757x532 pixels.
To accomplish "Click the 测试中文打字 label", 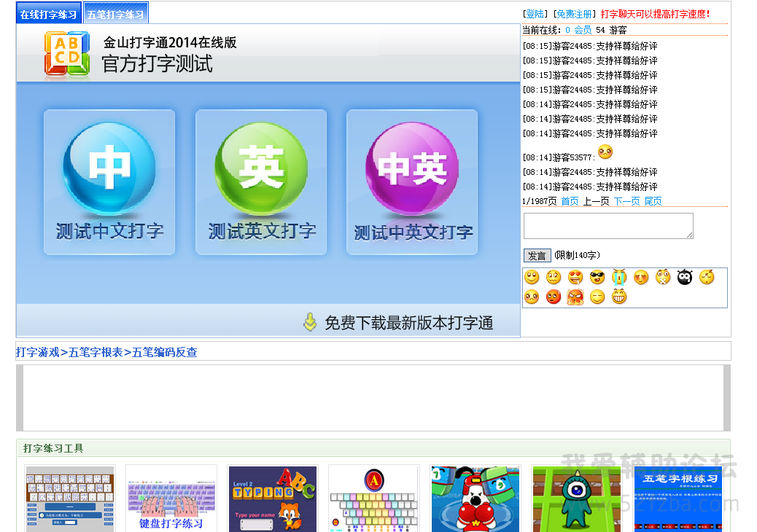I will point(109,231).
